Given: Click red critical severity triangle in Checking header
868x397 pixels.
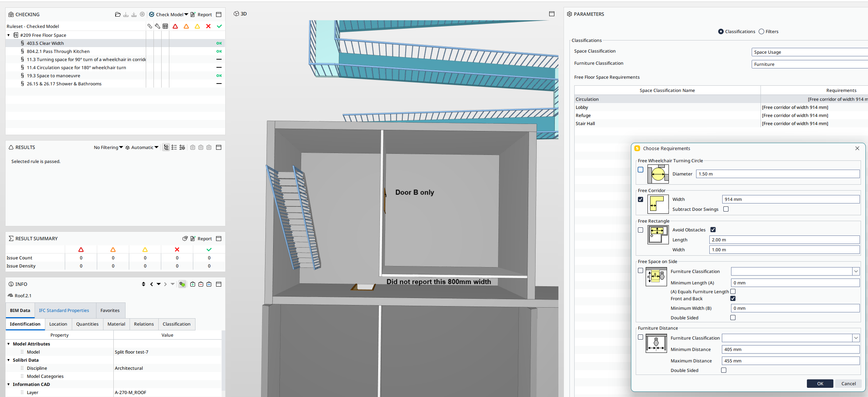Looking at the screenshot, I should 175,26.
